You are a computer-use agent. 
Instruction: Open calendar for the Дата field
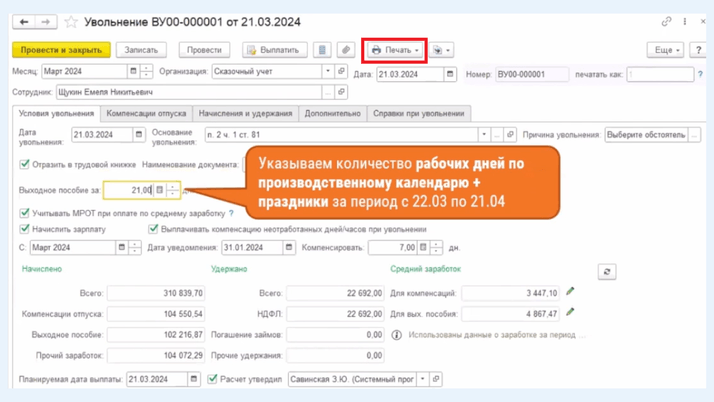pyautogui.click(x=450, y=74)
